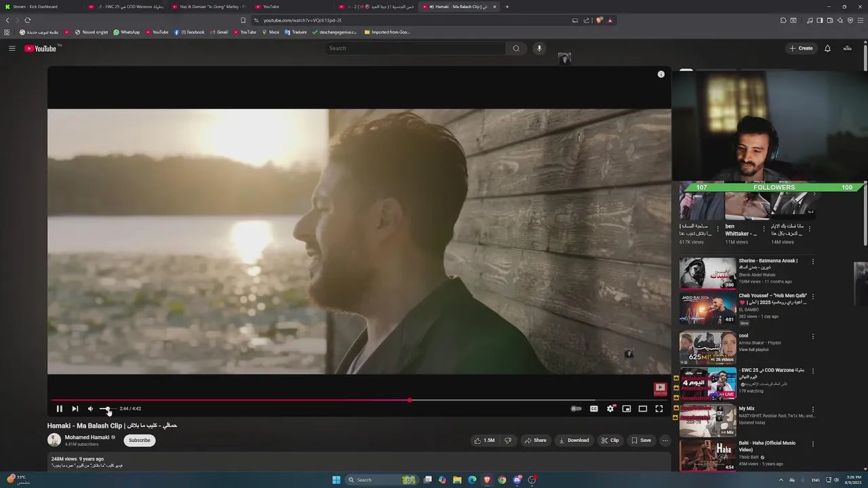Open options menu for EWC 25 COD Warzone stream

[x=813, y=371]
